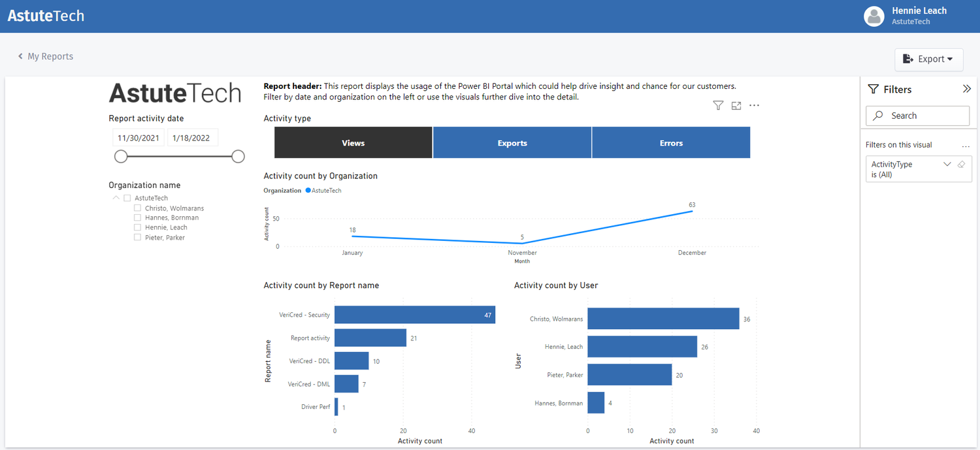Open more options for Filters on this visual
Viewport: 980px width, 450px height.
966,144
